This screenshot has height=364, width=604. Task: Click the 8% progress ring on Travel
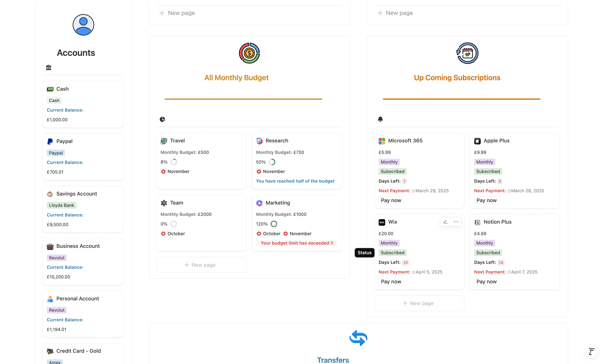point(174,162)
